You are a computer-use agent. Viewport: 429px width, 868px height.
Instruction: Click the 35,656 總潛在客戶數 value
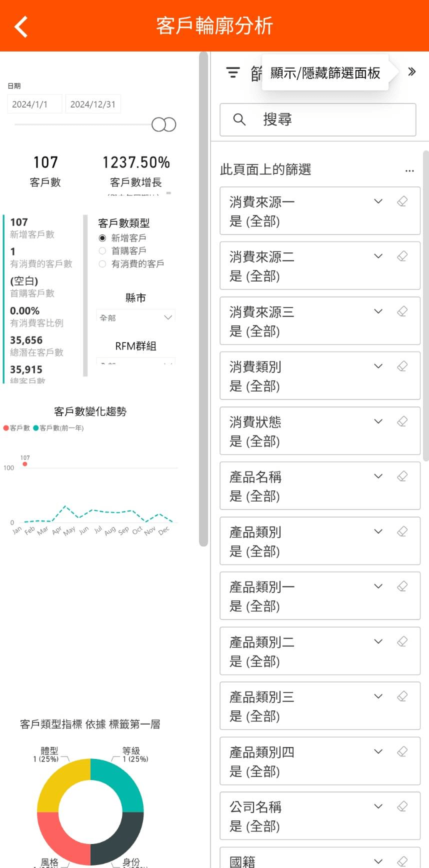pyautogui.click(x=26, y=340)
